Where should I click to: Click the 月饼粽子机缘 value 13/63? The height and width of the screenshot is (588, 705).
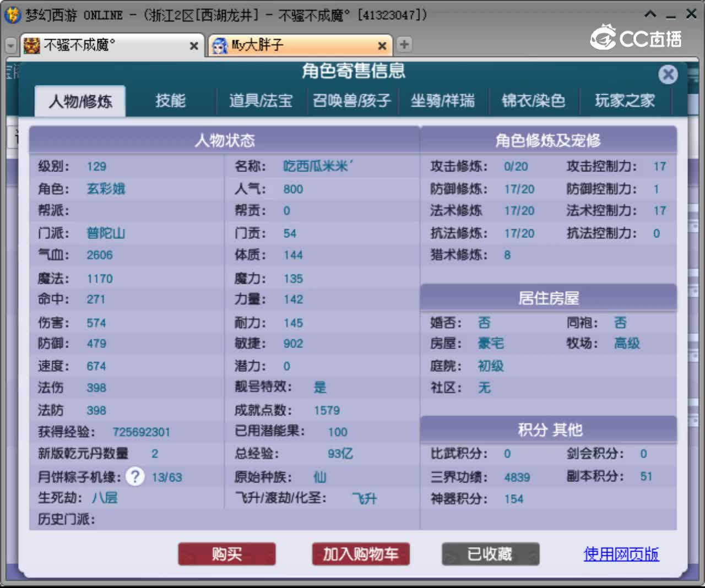click(x=167, y=477)
